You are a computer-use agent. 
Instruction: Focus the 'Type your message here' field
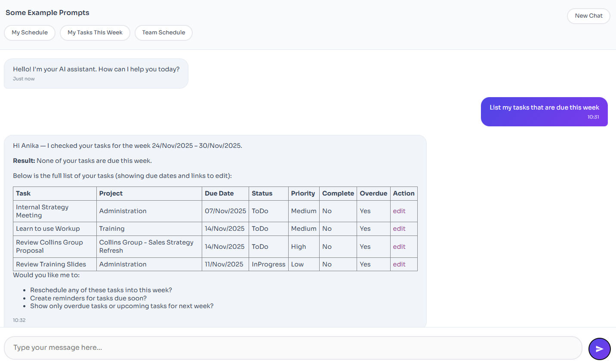point(293,348)
